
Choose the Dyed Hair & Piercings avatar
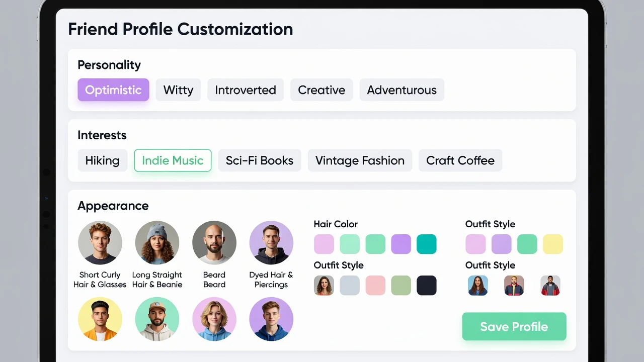[271, 243]
